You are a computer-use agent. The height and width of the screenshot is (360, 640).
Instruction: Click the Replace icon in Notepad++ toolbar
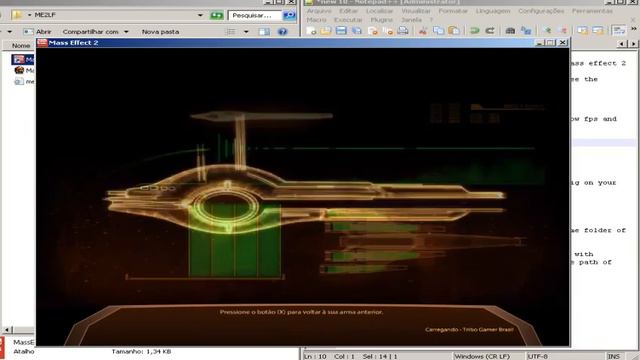(526, 31)
